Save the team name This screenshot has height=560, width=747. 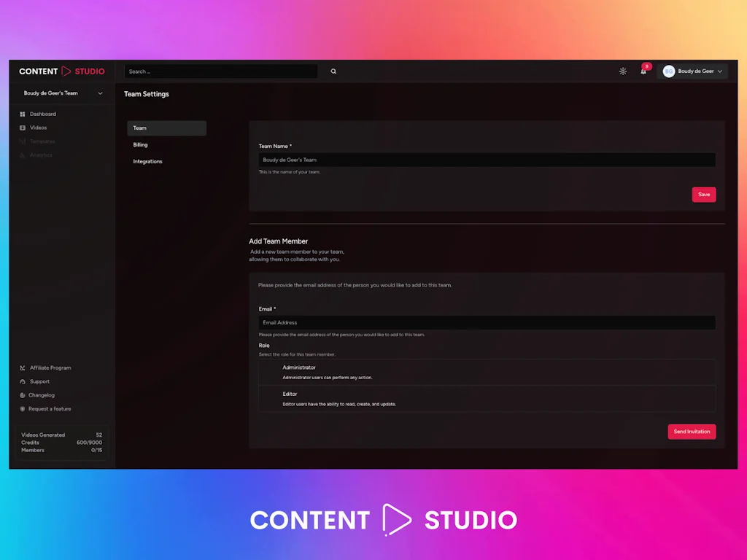tap(703, 195)
